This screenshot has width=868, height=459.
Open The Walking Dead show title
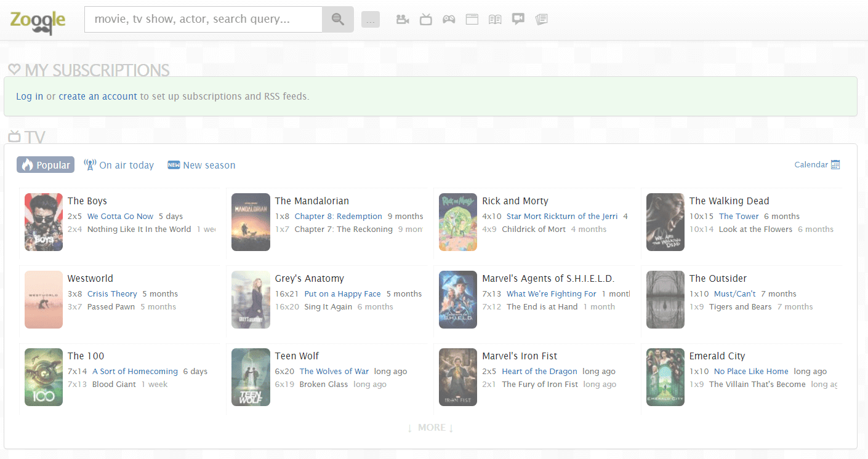coord(729,201)
